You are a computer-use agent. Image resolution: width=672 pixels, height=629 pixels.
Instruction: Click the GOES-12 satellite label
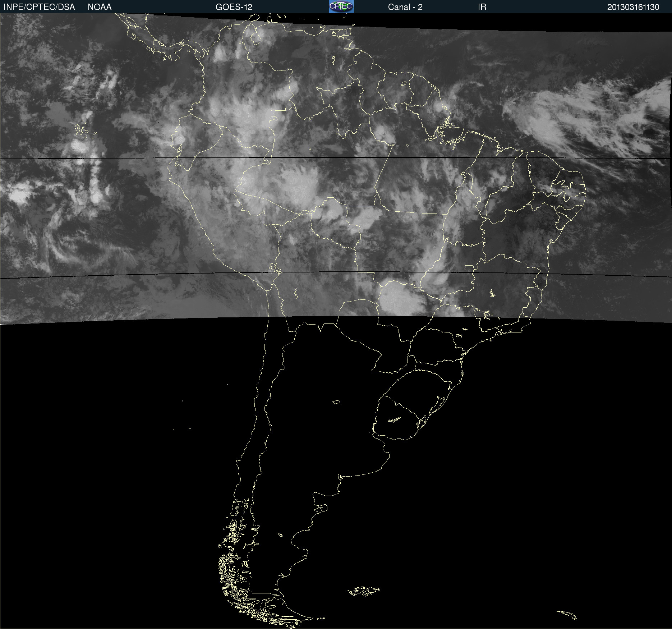pos(234,7)
